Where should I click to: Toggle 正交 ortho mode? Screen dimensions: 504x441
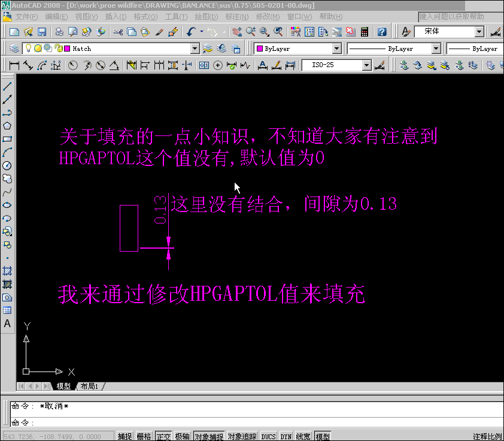[x=163, y=436]
